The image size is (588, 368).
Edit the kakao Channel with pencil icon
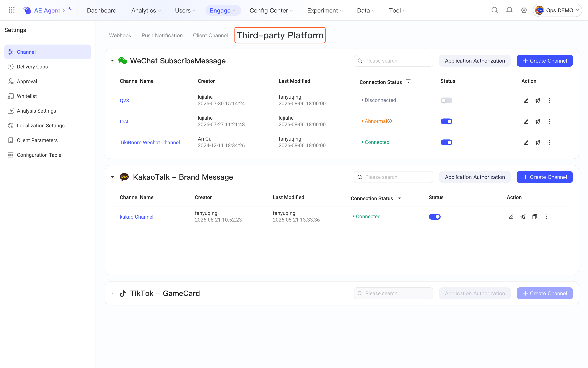click(511, 217)
